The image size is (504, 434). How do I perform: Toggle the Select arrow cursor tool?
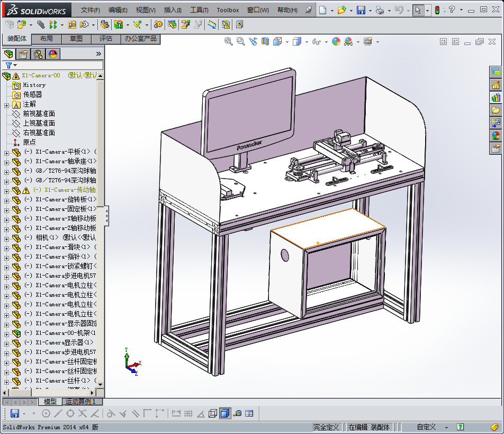click(418, 10)
